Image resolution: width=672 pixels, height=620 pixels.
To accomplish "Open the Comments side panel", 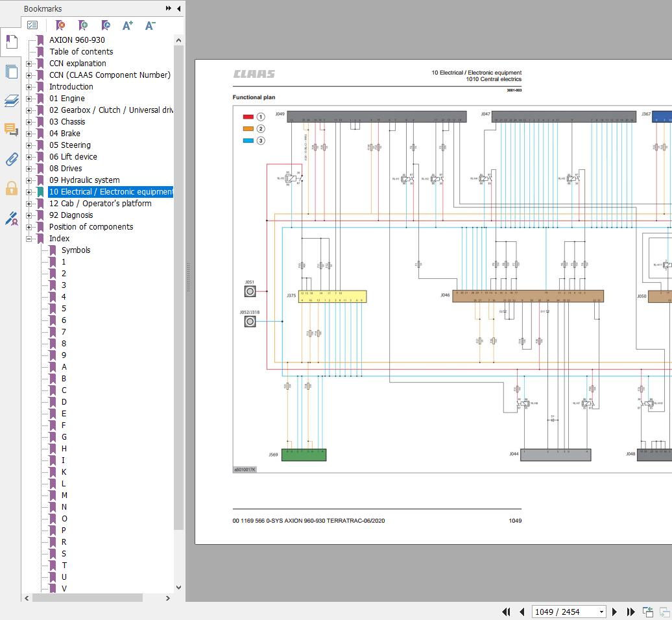I will pyautogui.click(x=11, y=130).
